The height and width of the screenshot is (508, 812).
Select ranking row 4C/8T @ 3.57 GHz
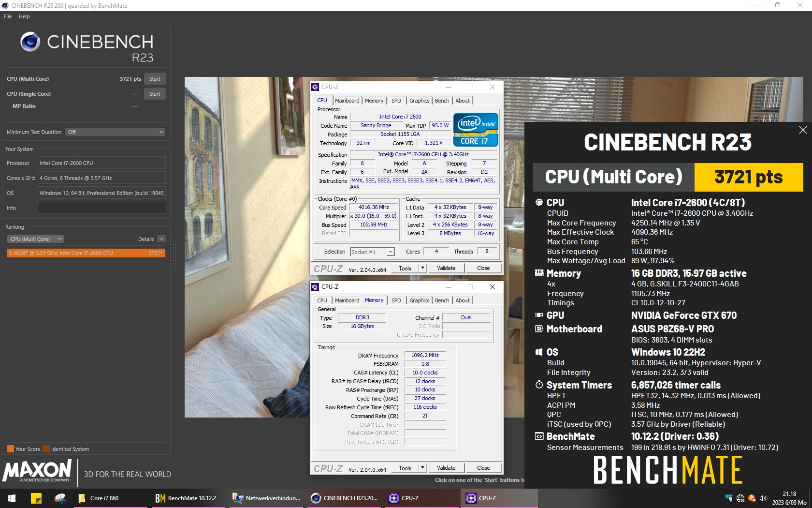86,253
